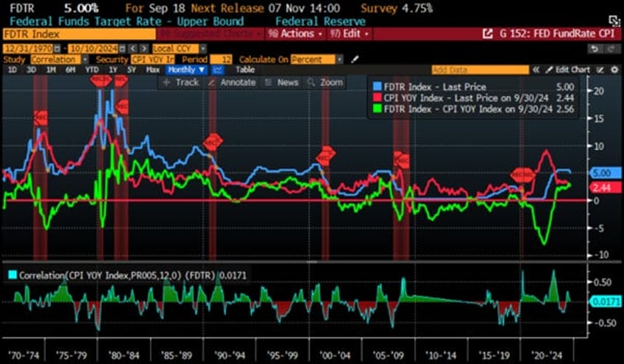The height and width of the screenshot is (364, 624).
Task: Step date range backward with left arrow
Action: 133,49
